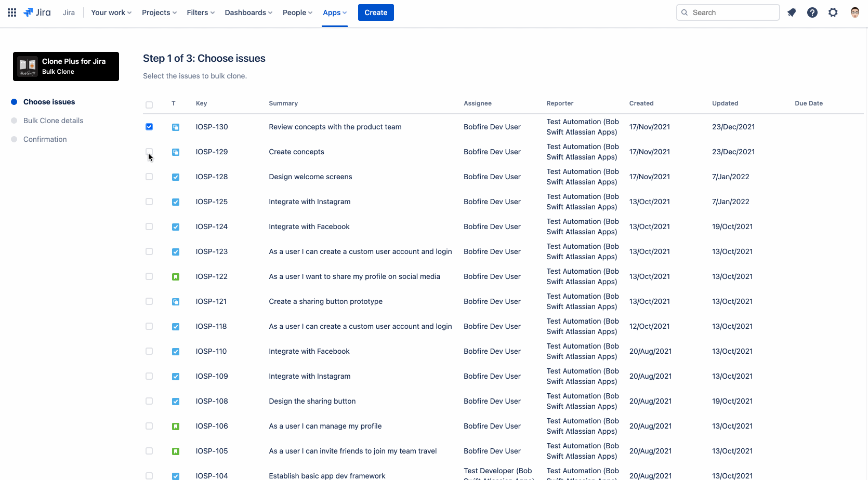This screenshot has height=480, width=868.
Task: Click the task type icon for IOSP-108
Action: (176, 401)
